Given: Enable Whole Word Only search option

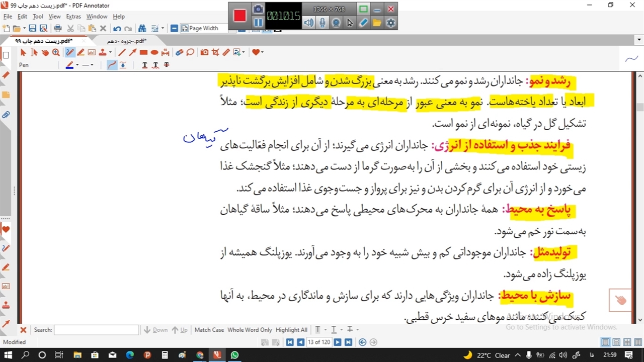Looking at the screenshot, I should coord(250,330).
